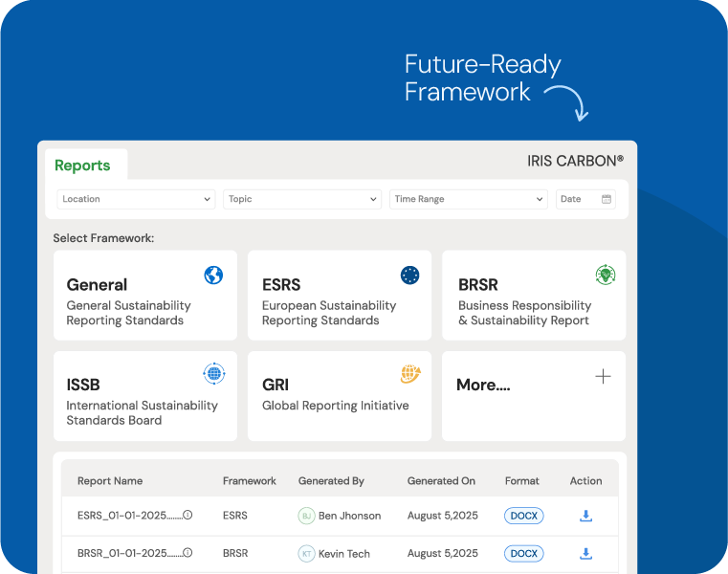728x574 pixels.
Task: Click the Ben Jhonson name
Action: 349,516
